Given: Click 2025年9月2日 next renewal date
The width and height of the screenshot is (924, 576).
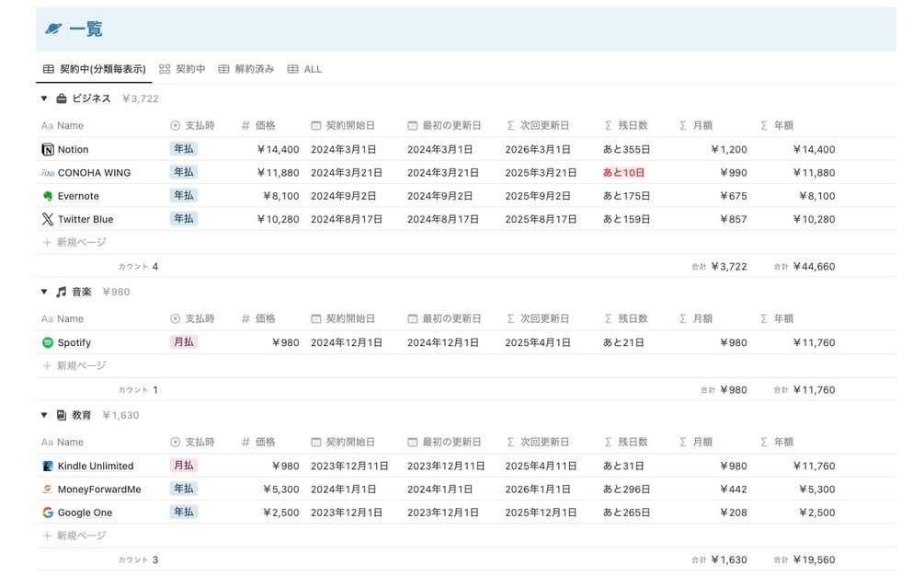Looking at the screenshot, I should (538, 196).
